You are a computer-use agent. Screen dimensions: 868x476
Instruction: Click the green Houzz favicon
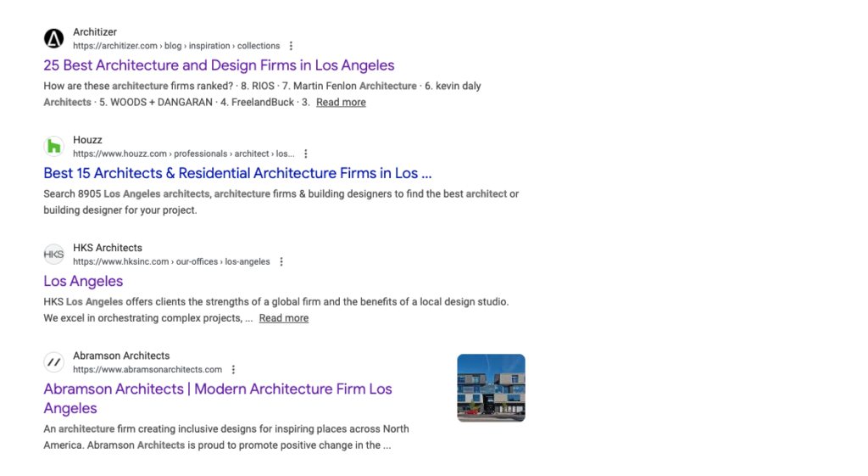[54, 147]
